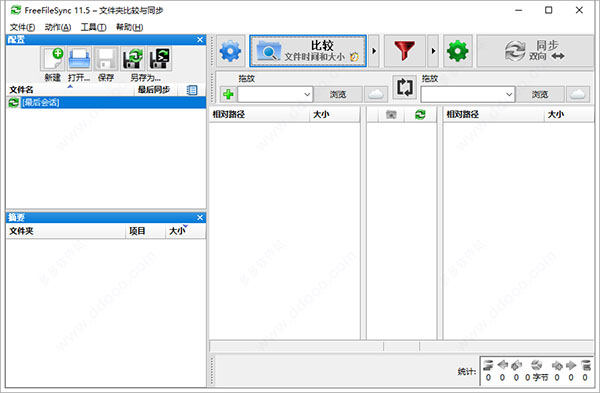The width and height of the screenshot is (600, 393).
Task: Open the blue comparison settings gear
Action: [230, 51]
